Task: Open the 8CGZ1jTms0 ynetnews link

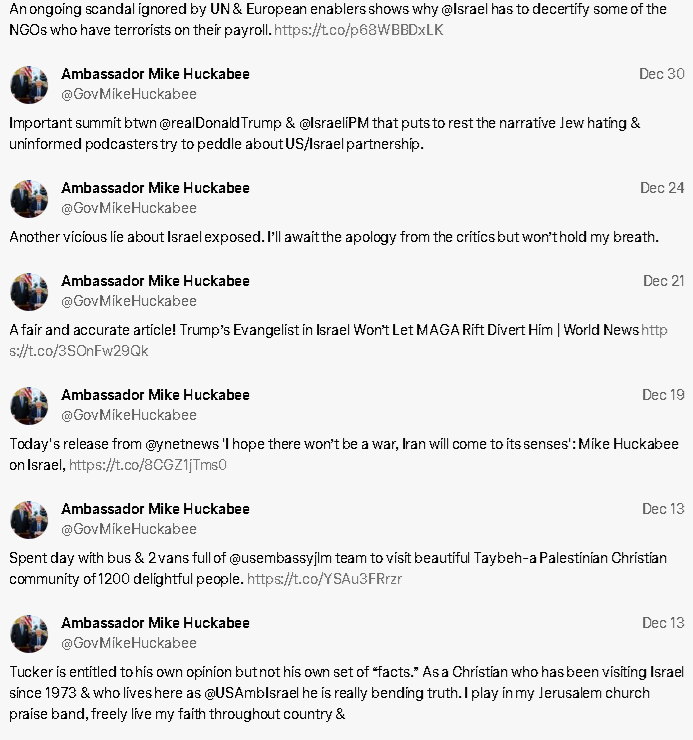Action: (x=148, y=465)
